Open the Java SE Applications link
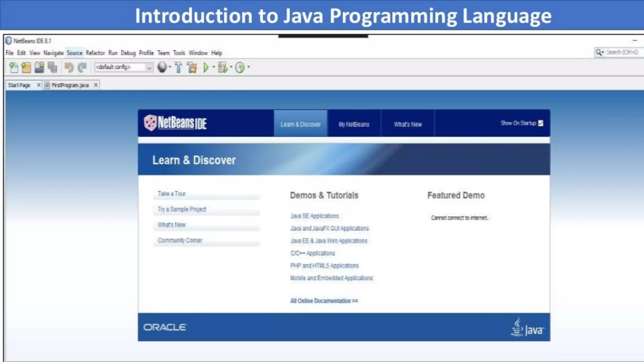The width and height of the screenshot is (644, 362). [x=314, y=216]
